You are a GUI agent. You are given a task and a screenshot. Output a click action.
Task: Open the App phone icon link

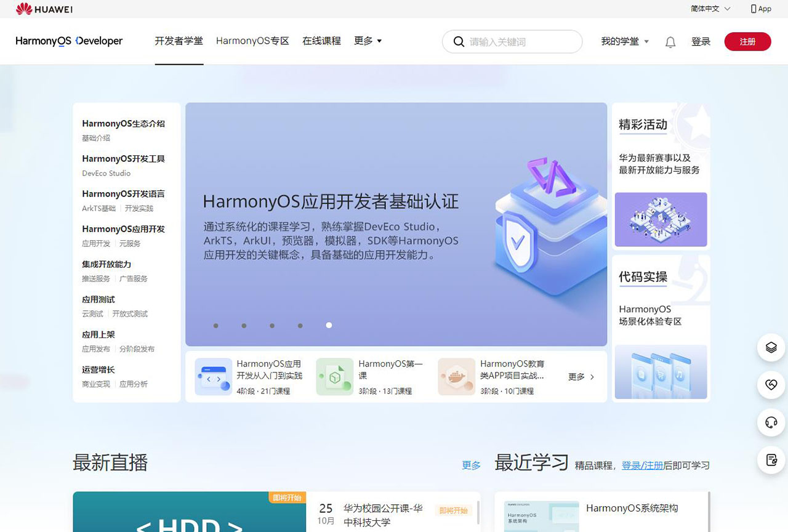pyautogui.click(x=761, y=9)
